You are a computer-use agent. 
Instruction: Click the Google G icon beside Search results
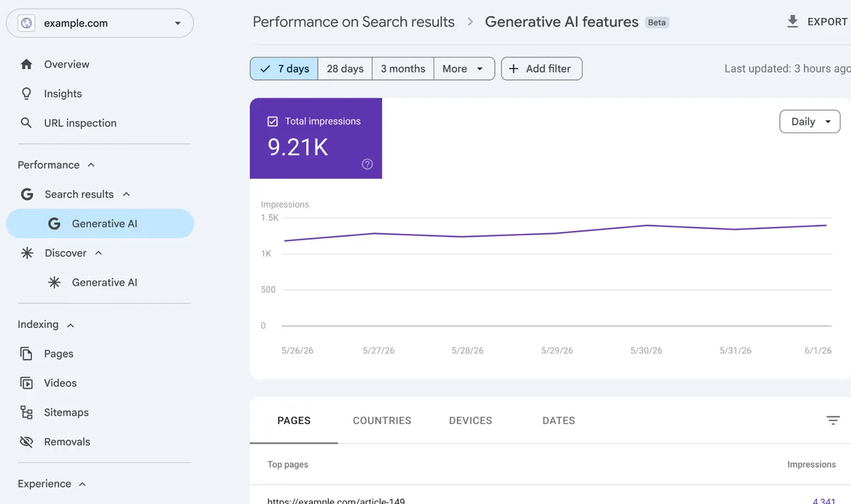[27, 194]
